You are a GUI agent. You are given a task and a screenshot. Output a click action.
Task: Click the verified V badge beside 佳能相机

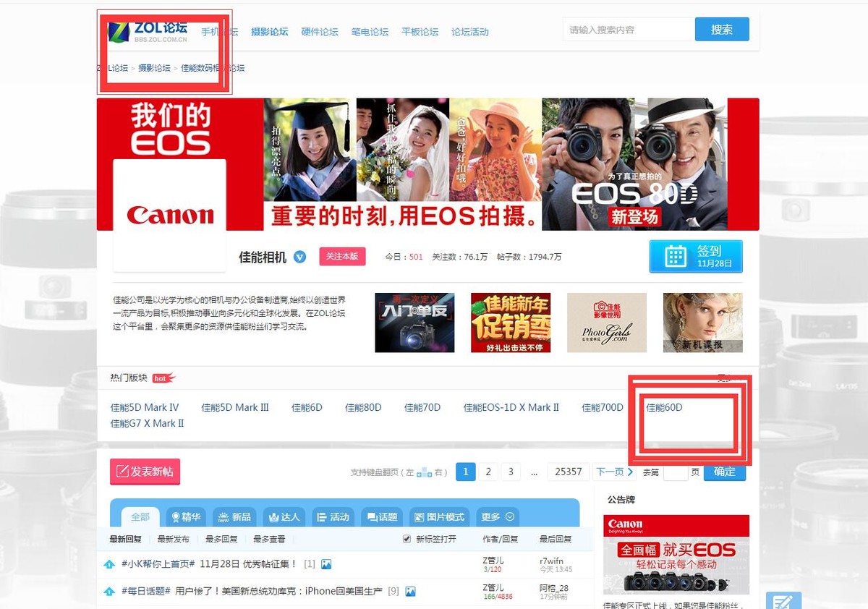(299, 257)
